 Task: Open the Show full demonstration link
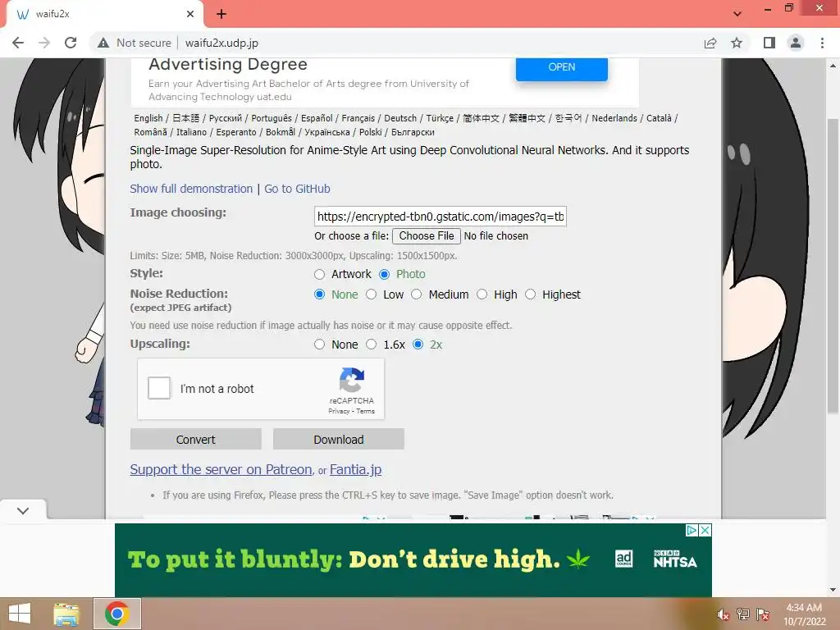(191, 189)
